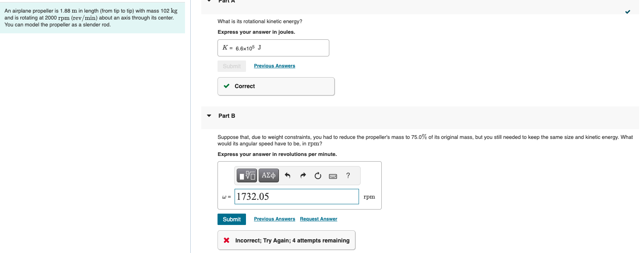644x253 pixels.
Task: Open the keyboard shortcuts icon
Action: click(333, 175)
